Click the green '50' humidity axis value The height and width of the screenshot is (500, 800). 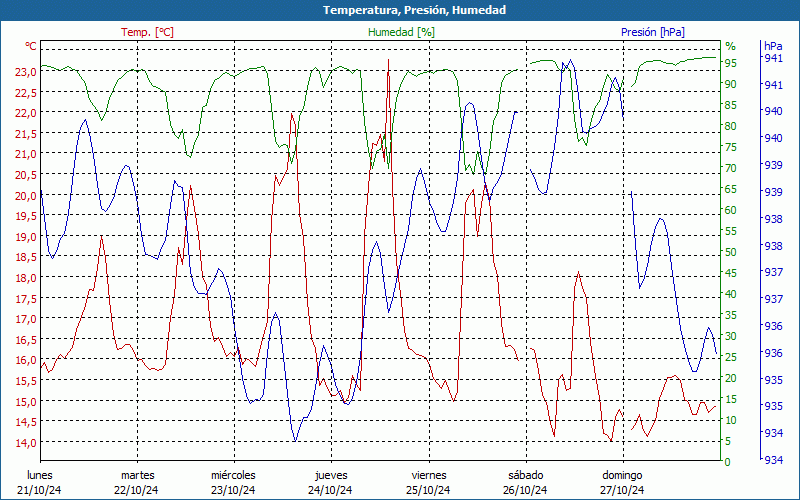731,252
